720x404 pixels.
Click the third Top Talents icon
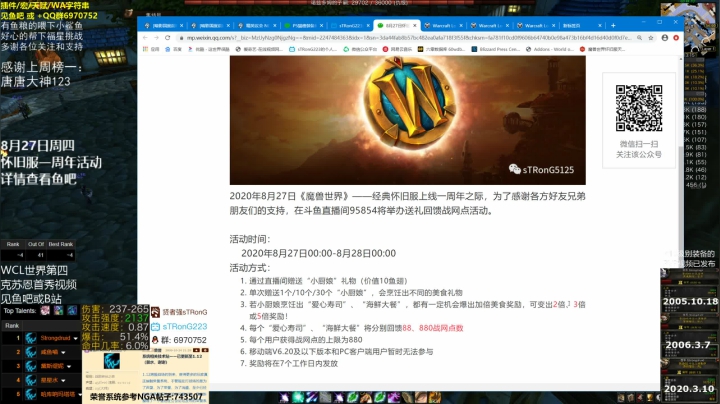72,311
